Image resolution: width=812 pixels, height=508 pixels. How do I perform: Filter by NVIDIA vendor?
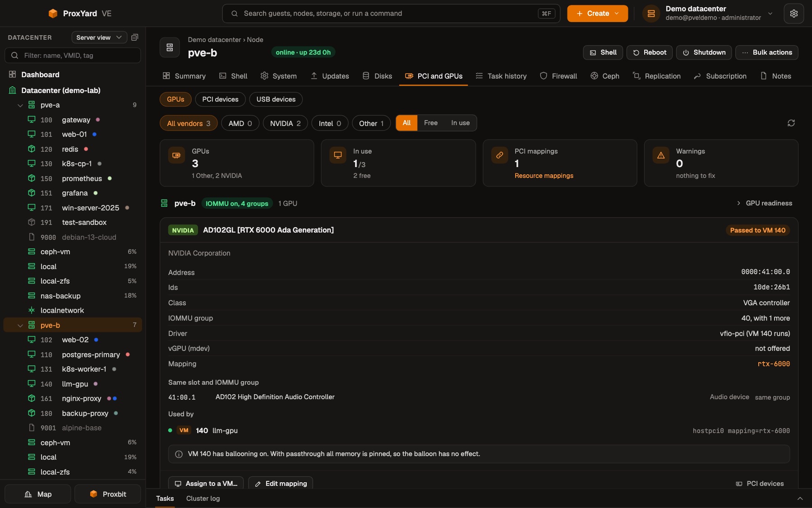pos(285,123)
